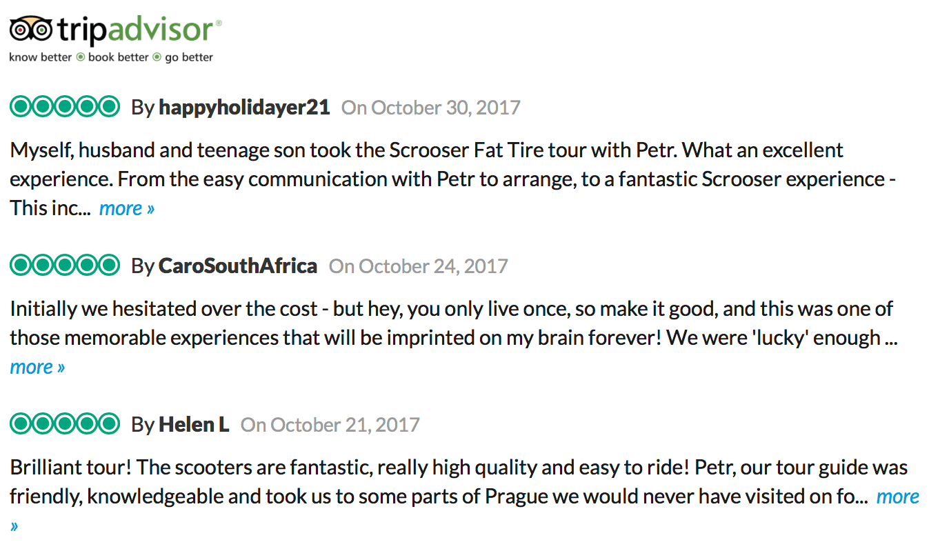The height and width of the screenshot is (560, 949).
Task: Click the date On October 30, 2017
Action: click(431, 108)
